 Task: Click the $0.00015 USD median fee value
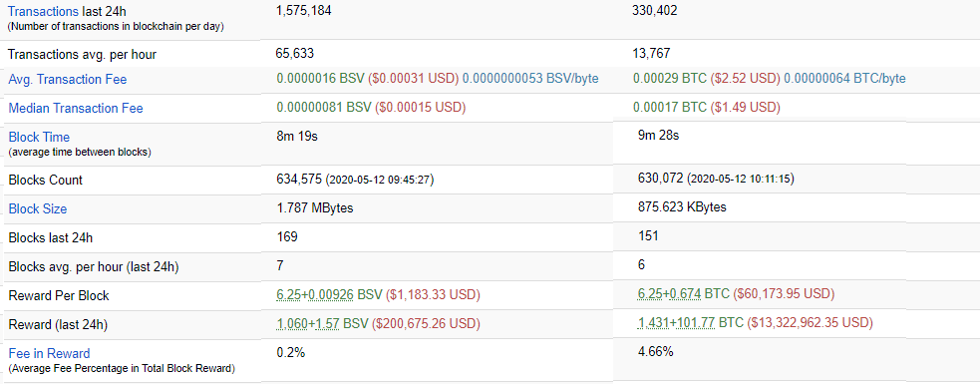422,108
